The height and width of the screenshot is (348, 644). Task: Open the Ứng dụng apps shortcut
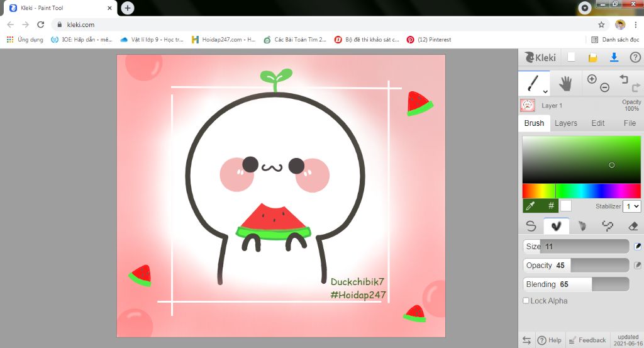pos(25,40)
